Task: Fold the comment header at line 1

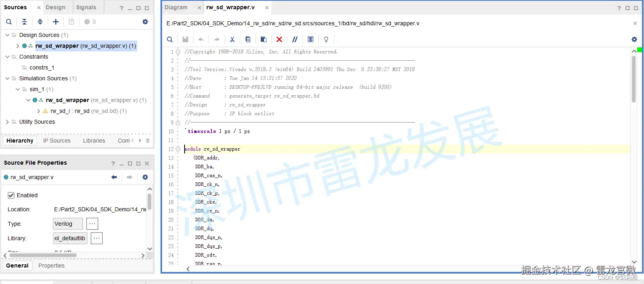Action: pos(178,52)
